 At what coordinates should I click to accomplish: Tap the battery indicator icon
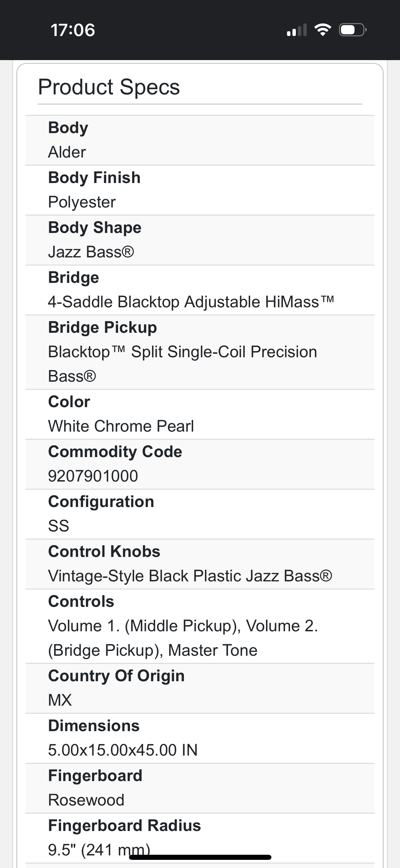(352, 30)
